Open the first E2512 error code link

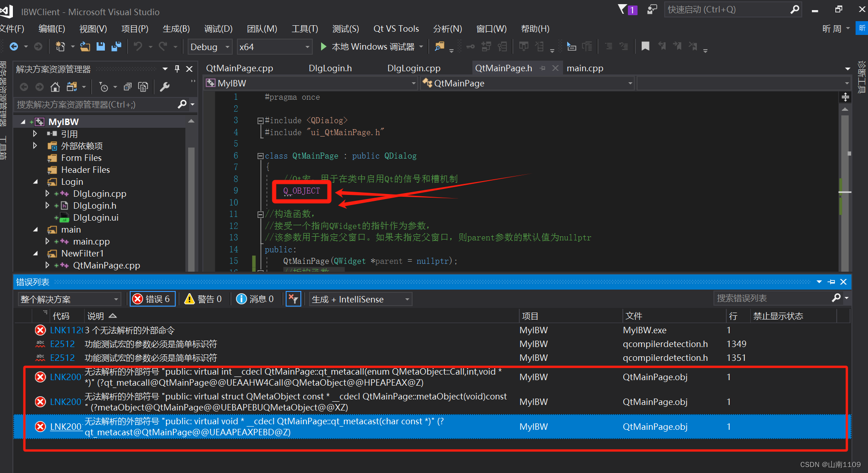click(x=62, y=344)
